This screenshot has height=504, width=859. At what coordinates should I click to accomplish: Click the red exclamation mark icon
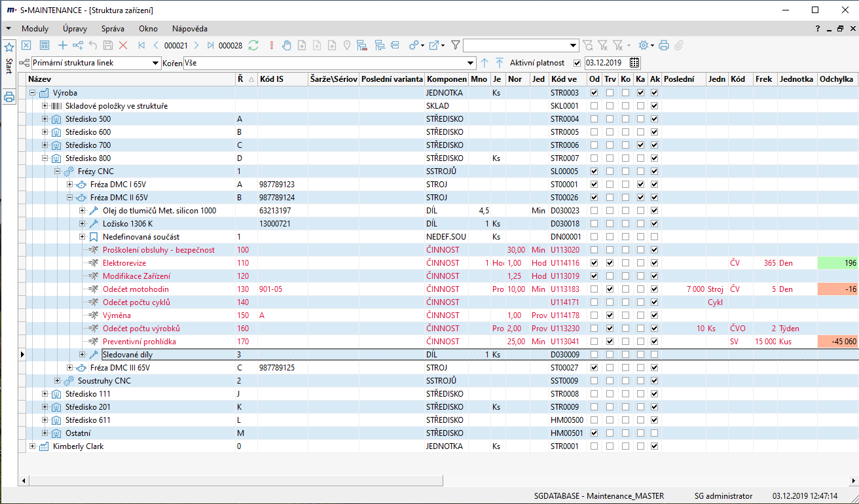pyautogui.click(x=271, y=45)
